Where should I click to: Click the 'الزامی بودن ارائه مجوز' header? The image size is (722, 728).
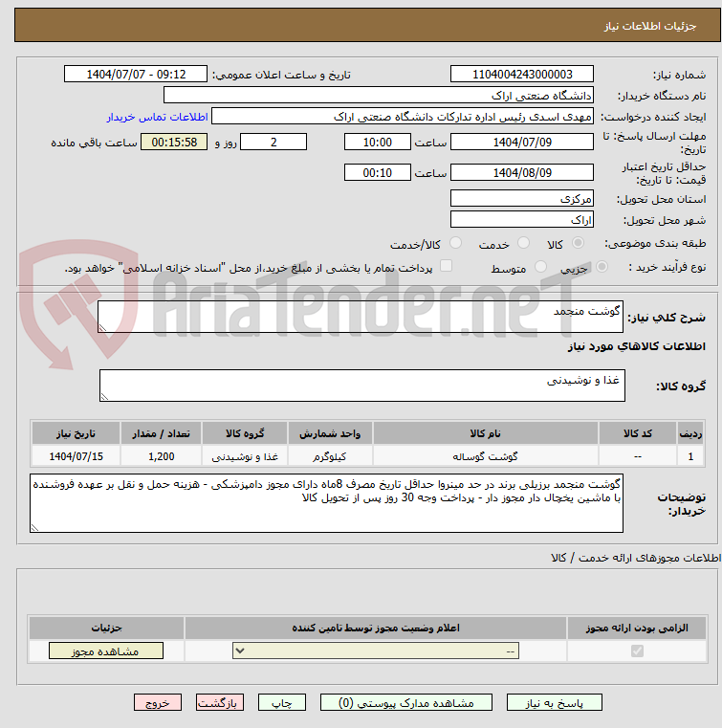coord(637,628)
